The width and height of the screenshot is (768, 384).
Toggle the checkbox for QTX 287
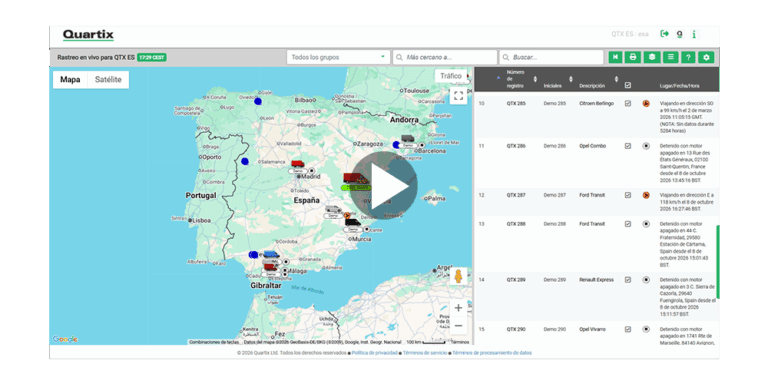pyautogui.click(x=628, y=195)
